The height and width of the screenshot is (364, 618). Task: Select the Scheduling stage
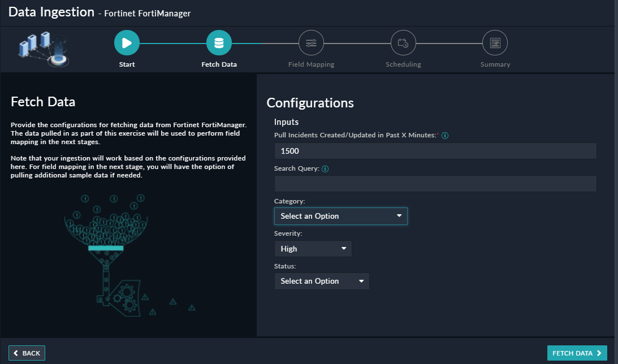tap(403, 50)
